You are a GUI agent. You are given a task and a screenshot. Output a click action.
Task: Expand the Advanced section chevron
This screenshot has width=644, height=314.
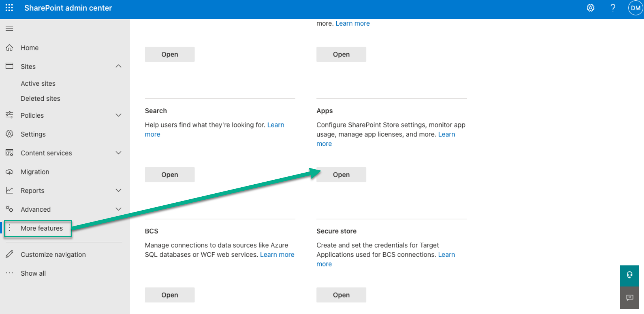[x=118, y=209]
